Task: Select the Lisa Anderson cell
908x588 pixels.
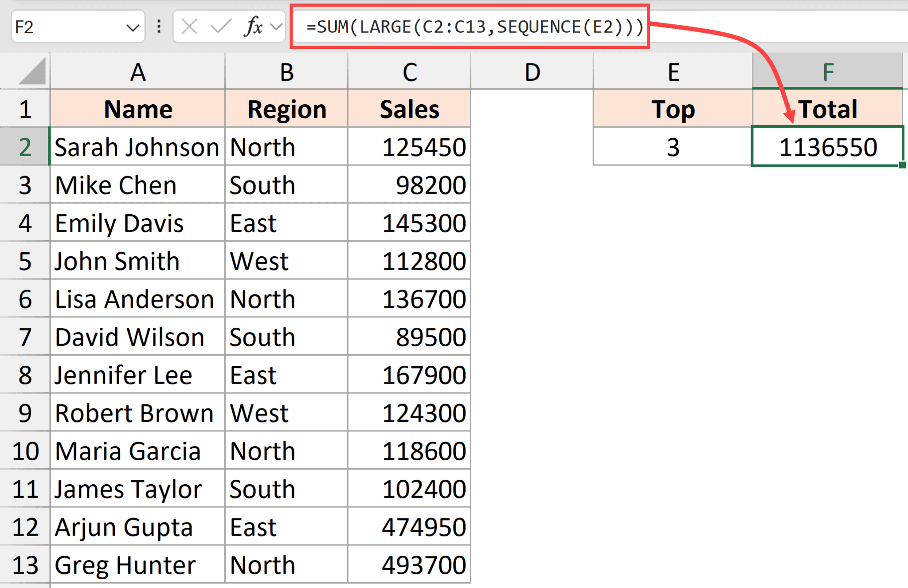Action: click(x=138, y=298)
